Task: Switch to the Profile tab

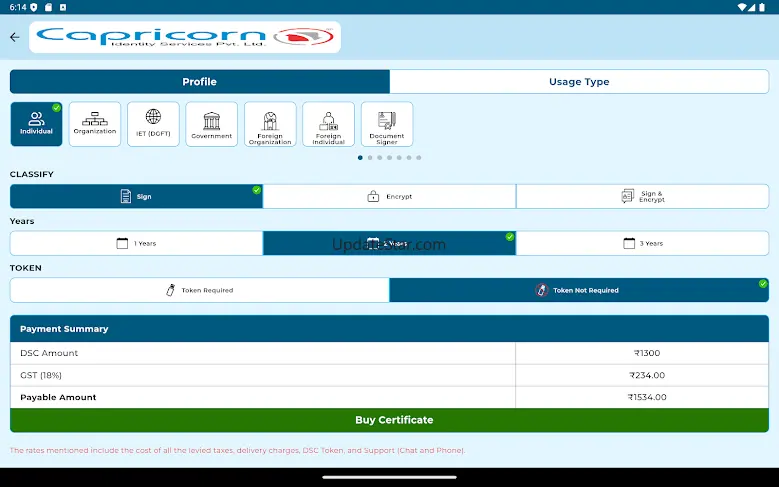Action: click(199, 82)
